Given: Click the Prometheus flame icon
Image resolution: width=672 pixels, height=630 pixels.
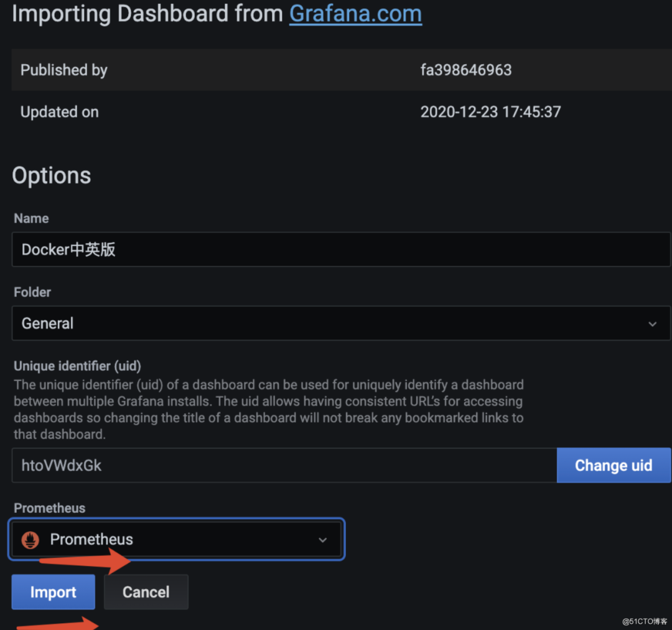Looking at the screenshot, I should pyautogui.click(x=30, y=540).
